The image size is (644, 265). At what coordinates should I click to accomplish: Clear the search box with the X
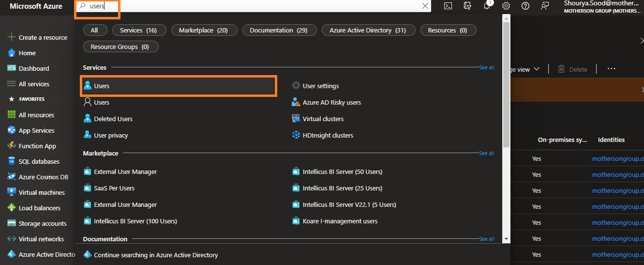pos(425,6)
